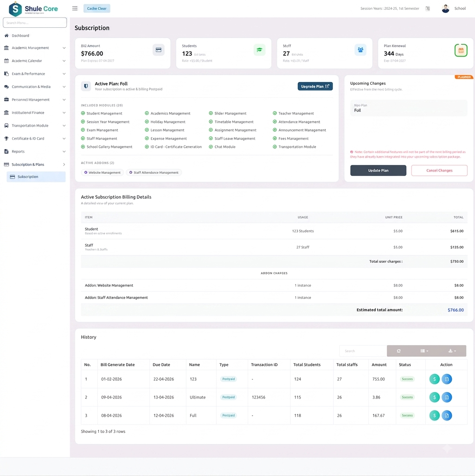Expand Exam & Performance menu
This screenshot has height=476, width=475.
click(35, 74)
